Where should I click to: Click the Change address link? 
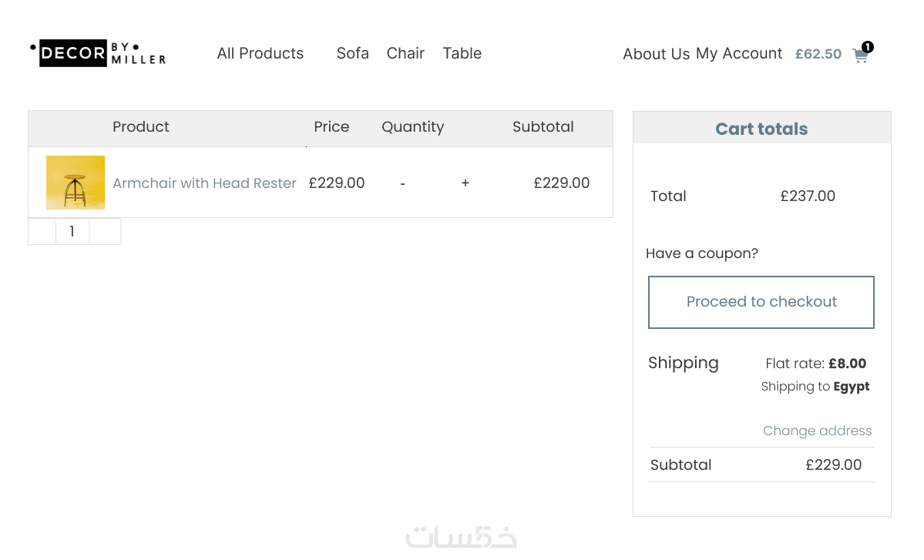pos(817,431)
